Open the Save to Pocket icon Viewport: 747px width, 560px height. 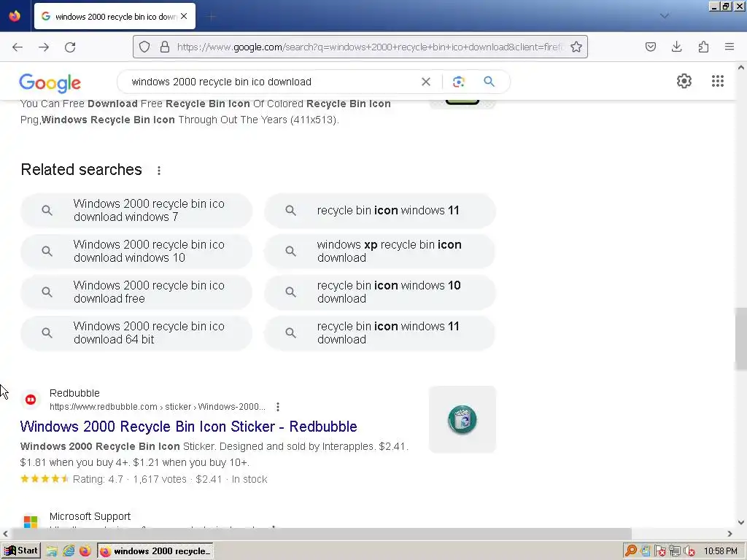click(x=650, y=47)
